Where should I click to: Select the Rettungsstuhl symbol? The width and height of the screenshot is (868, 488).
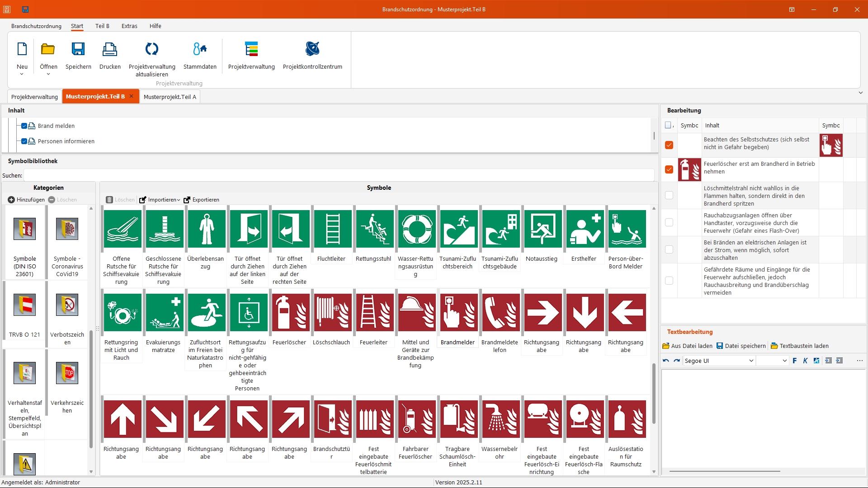375,229
